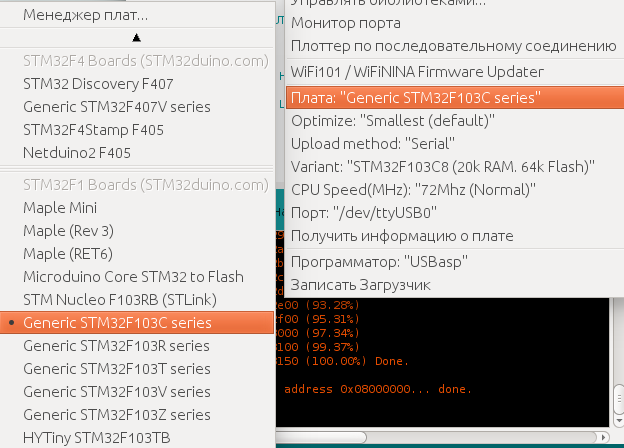Viewport: 624px width, 448px height.
Task: Select Microduino Core STM32 to Flash
Action: coord(133,277)
